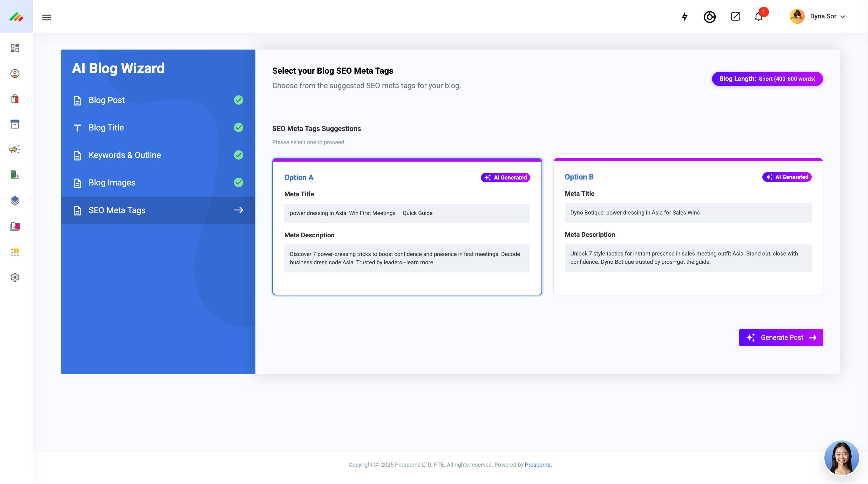This screenshot has width=868, height=484.
Task: Open the apps grid sidebar icon
Action: pos(15,252)
